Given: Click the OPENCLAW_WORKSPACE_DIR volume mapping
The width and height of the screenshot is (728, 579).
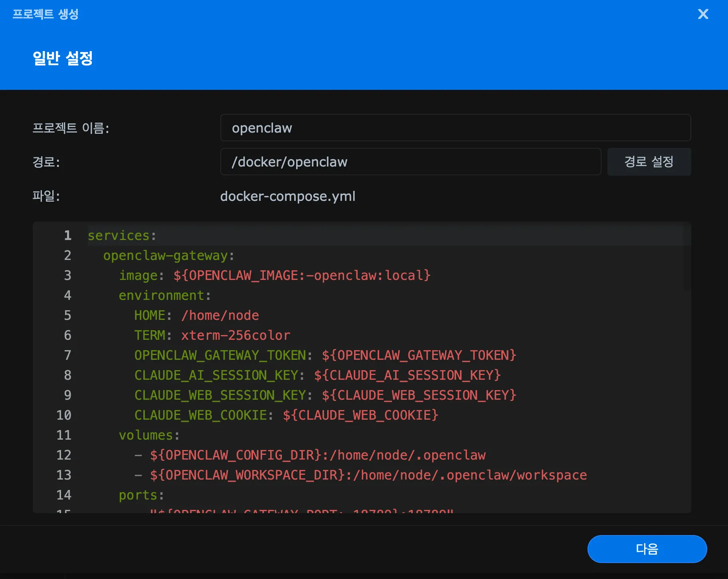Looking at the screenshot, I should coord(367,475).
